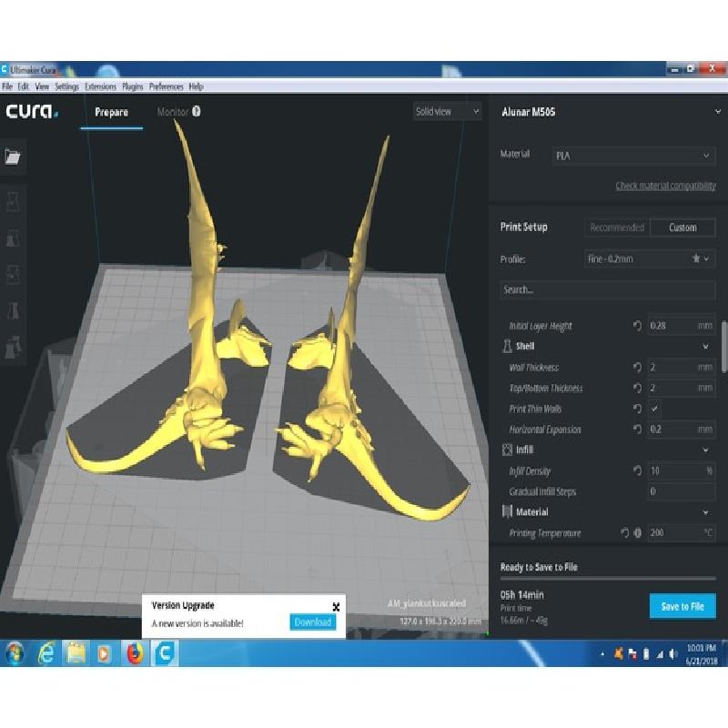The height and width of the screenshot is (728, 728).
Task: Open a file with the folder icon
Action: click(13, 157)
